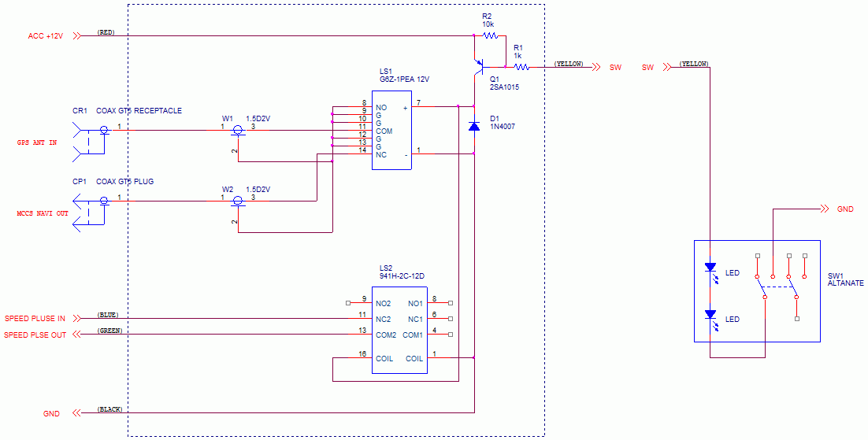Click the ACC +12V port label
This screenshot has width=868, height=440.
click(45, 36)
